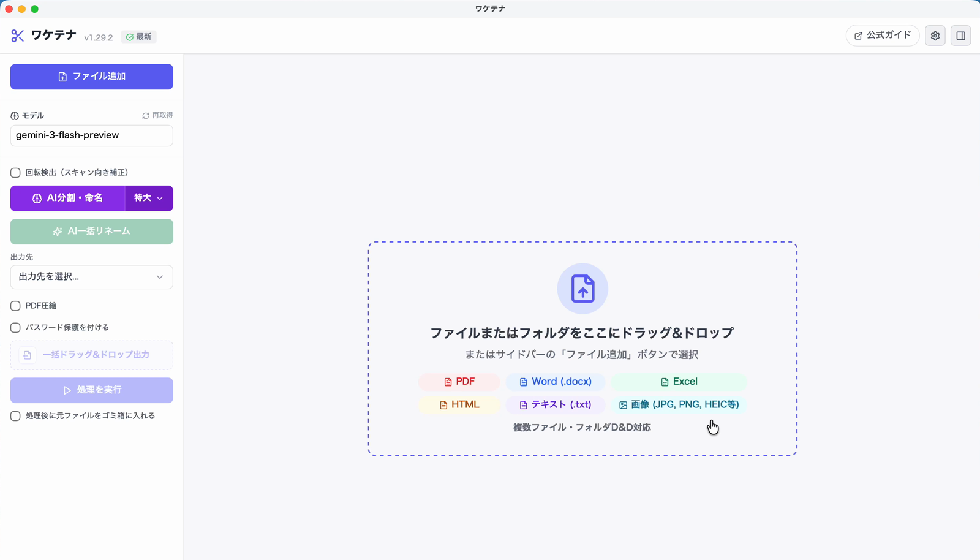This screenshot has width=980, height=560.
Task: Click the upload file icon in drop zone
Action: click(582, 289)
